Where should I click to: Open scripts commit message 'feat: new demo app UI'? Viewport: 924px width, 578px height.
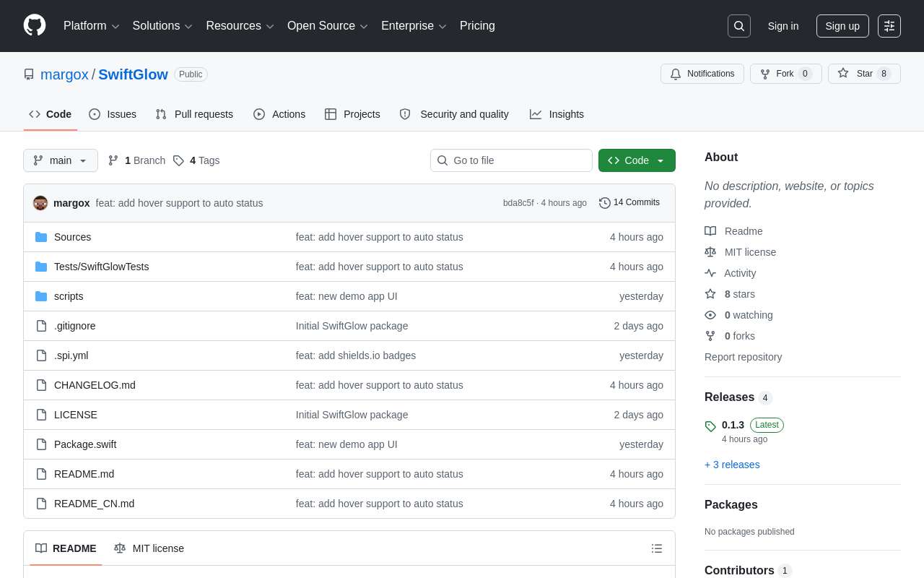pos(346,296)
